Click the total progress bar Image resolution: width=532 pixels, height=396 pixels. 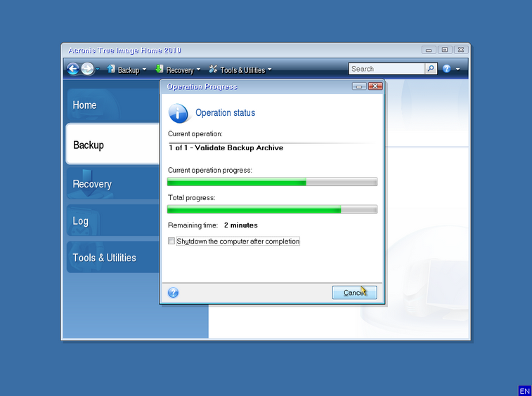point(272,209)
